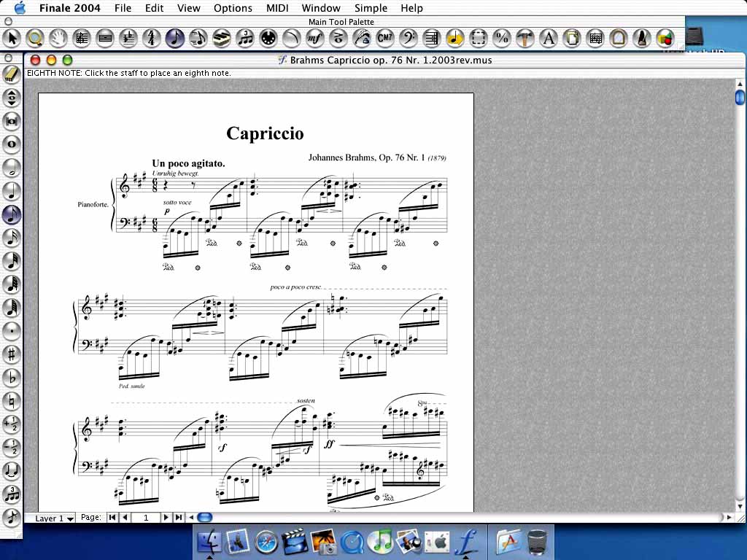Open the MIDI menu

[277, 8]
